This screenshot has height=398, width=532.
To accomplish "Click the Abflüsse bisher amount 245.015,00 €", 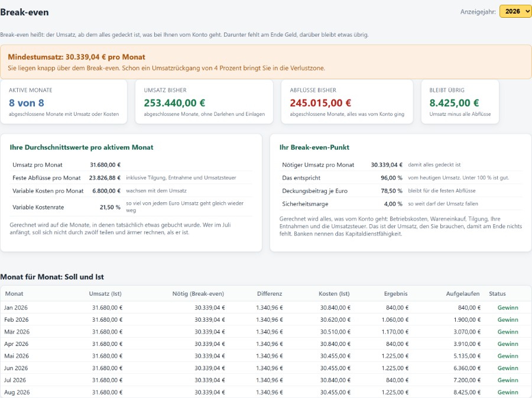I will 320,103.
